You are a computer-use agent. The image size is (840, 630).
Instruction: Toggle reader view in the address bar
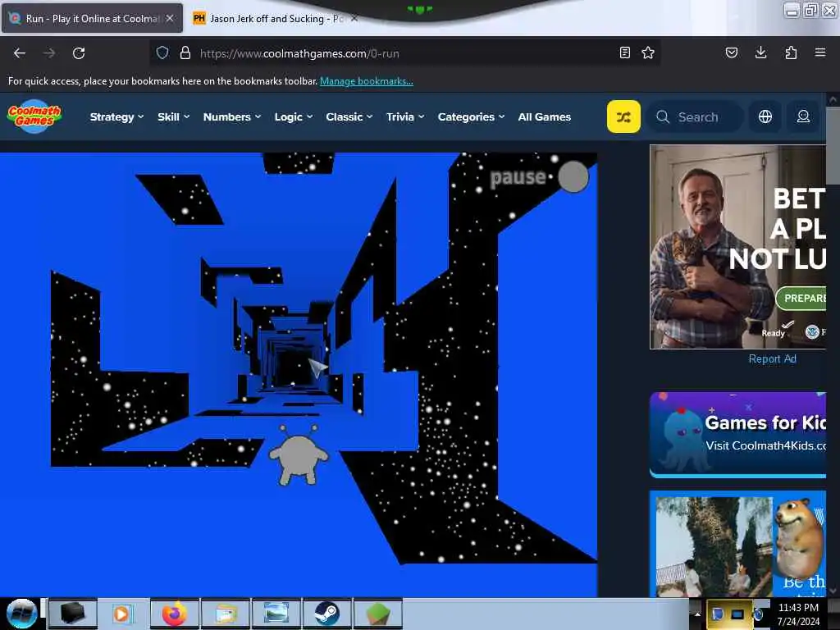point(624,52)
